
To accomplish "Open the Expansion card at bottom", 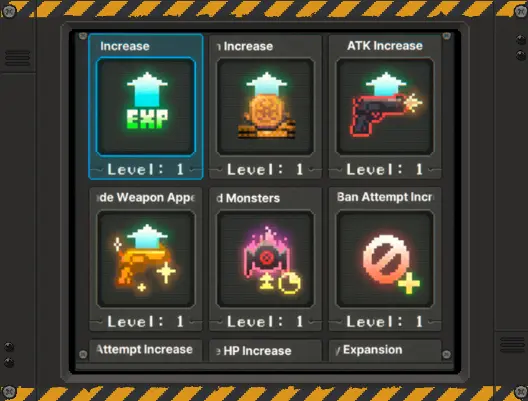I will (x=385, y=350).
